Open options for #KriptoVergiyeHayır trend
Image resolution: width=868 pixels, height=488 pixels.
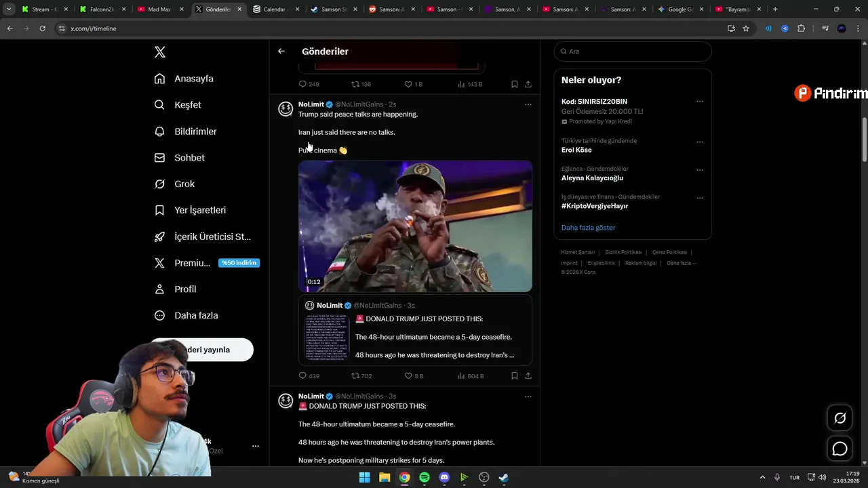[x=700, y=199]
